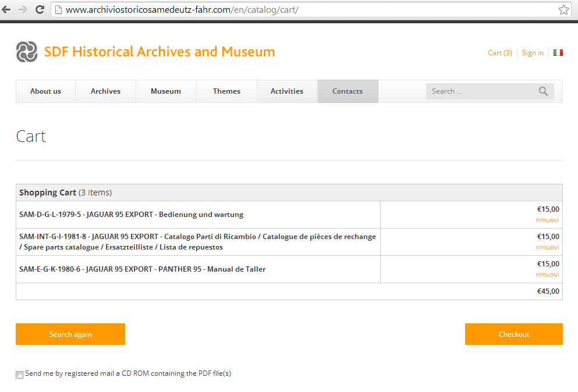Open the About us menu

click(45, 91)
